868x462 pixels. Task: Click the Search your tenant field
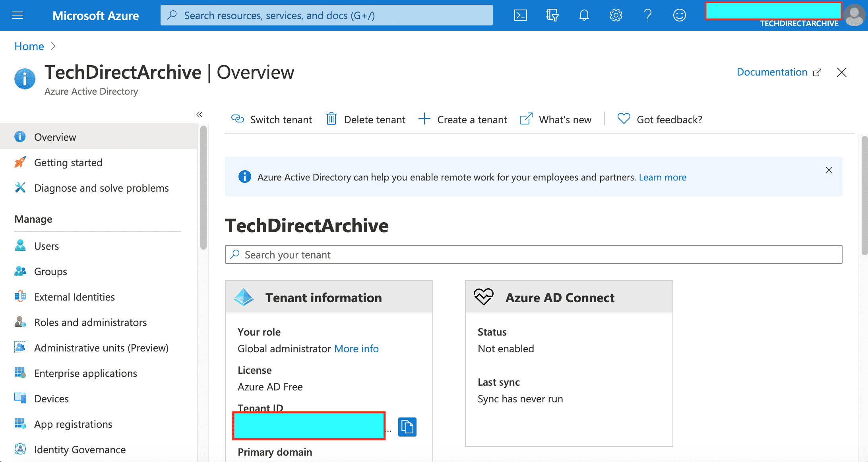point(533,254)
